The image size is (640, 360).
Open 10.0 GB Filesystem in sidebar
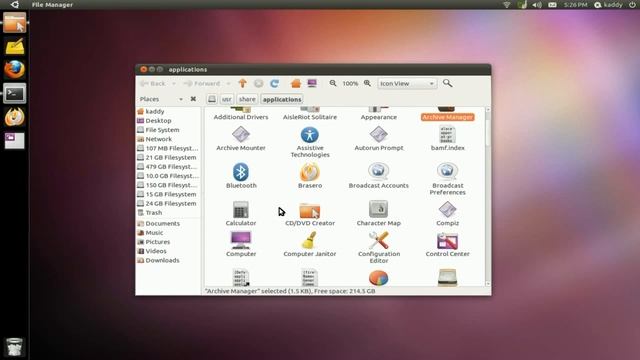point(168,176)
